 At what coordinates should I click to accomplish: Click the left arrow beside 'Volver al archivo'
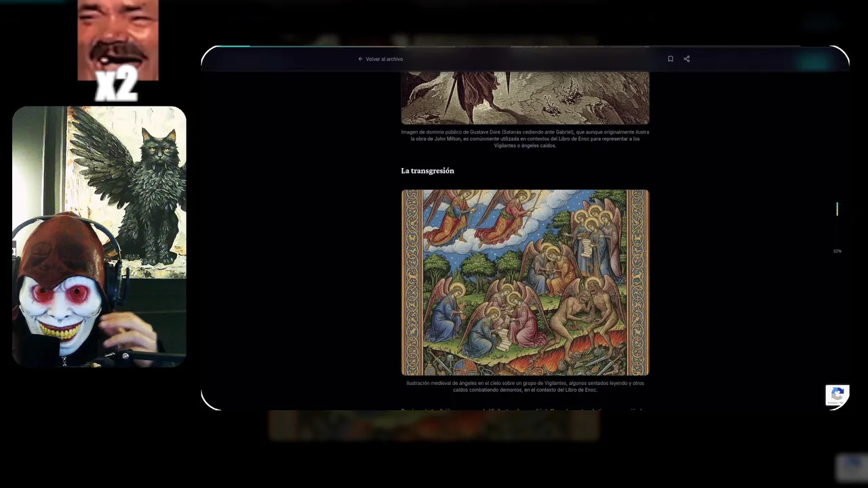(360, 59)
